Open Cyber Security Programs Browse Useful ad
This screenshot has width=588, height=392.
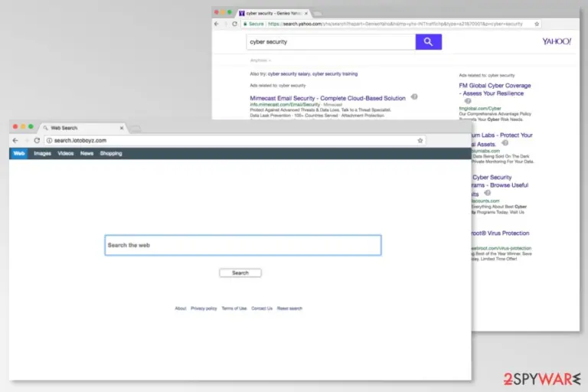[500, 185]
